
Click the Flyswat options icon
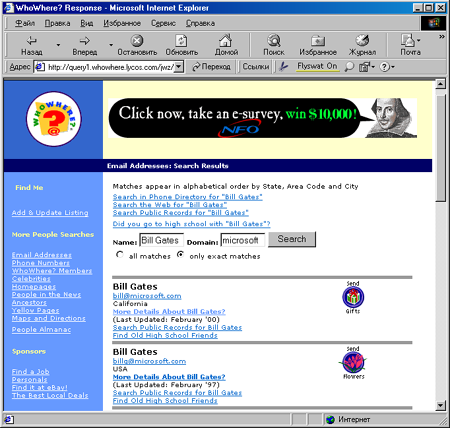(364, 67)
